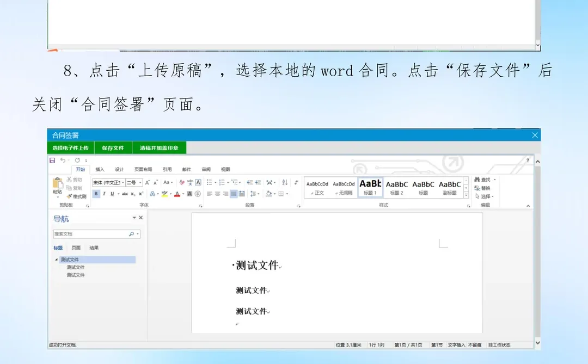
Task: Toggle the strikethrough formatting
Action: tap(125, 193)
